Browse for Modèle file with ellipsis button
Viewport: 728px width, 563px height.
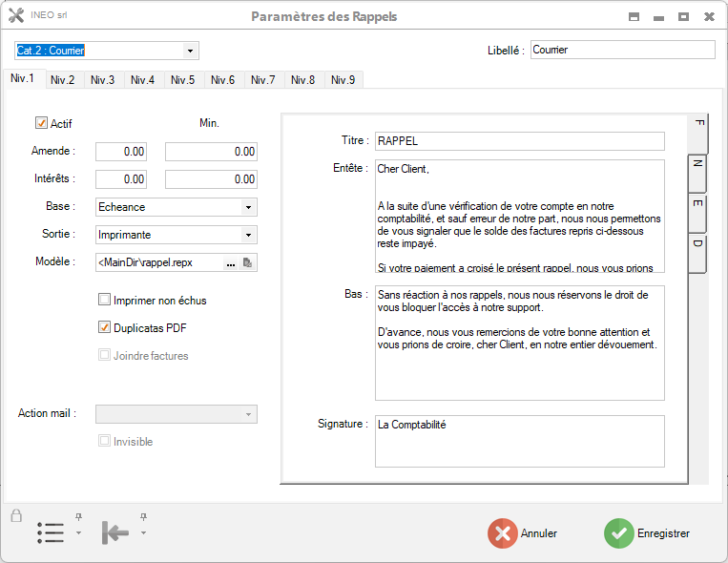tap(231, 262)
